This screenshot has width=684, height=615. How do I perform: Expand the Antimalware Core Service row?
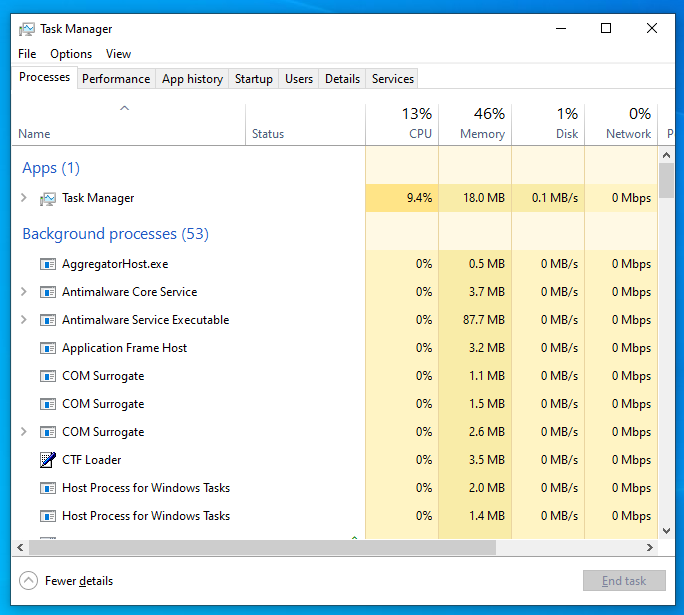24,292
